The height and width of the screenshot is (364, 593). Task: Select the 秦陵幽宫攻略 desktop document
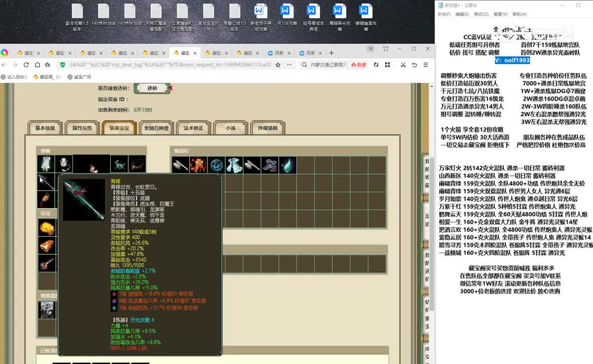pyautogui.click(x=365, y=18)
